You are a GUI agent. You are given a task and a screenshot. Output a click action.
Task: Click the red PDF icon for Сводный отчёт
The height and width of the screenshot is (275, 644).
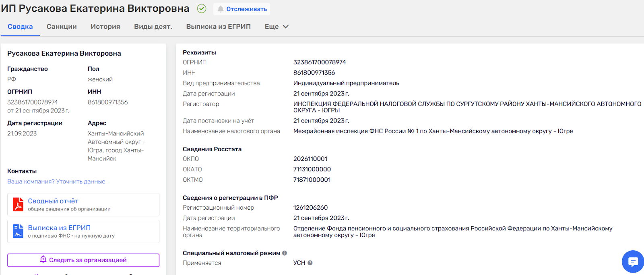point(18,204)
